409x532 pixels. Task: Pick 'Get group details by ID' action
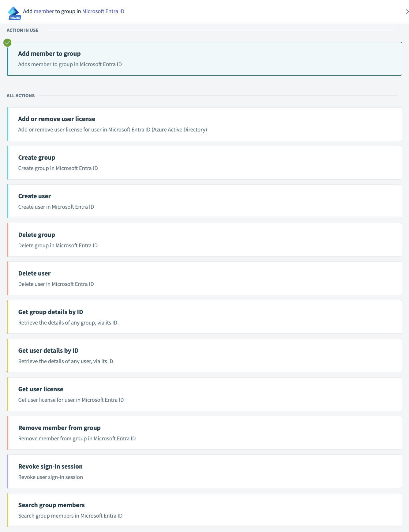(x=204, y=317)
